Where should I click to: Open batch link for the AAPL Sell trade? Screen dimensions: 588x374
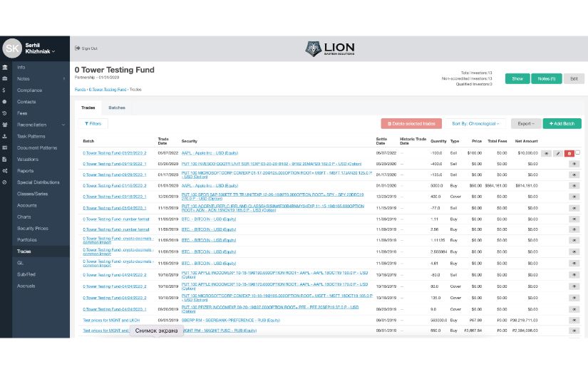point(114,153)
